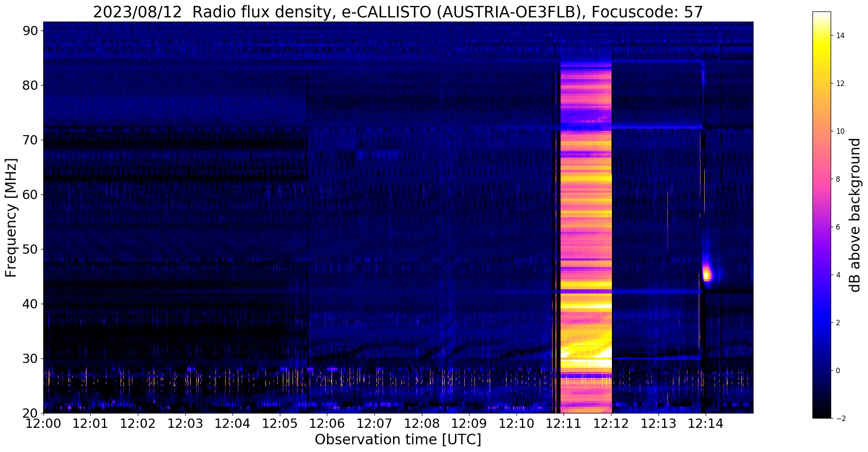Click the 12:07 time tick label
Screen dimensions: 868x452
(374, 423)
